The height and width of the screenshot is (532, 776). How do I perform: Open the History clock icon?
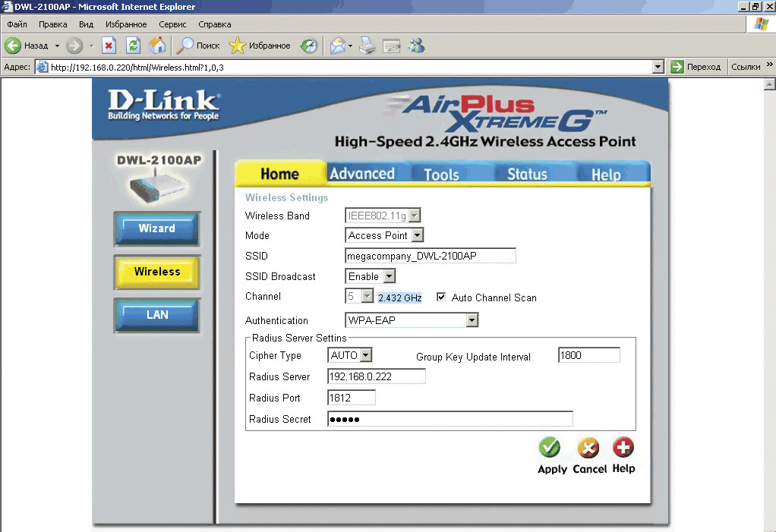click(x=309, y=46)
